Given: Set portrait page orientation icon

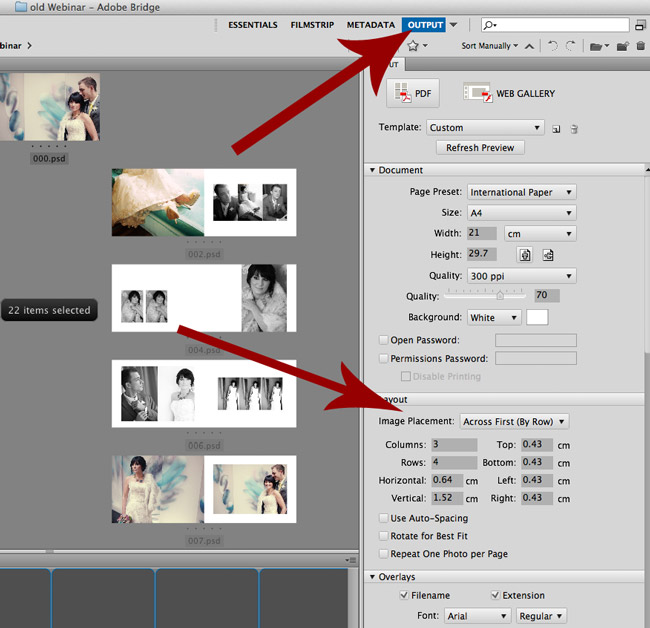Looking at the screenshot, I should tap(525, 255).
